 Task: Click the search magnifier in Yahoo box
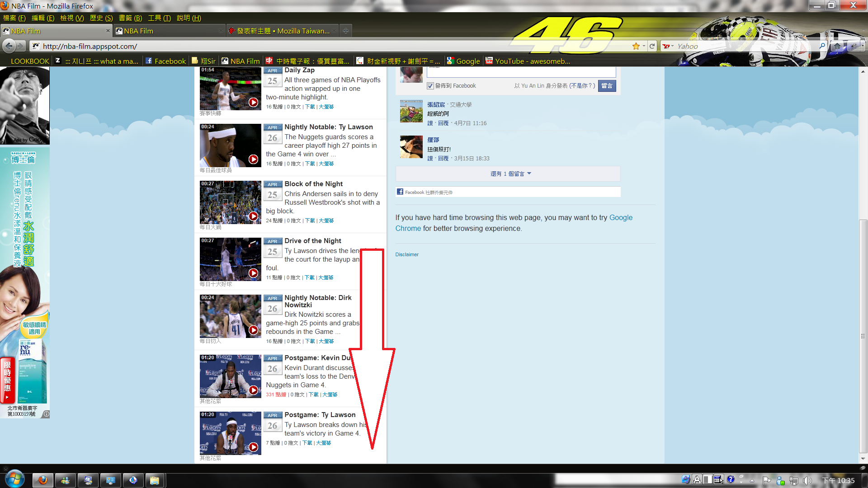[x=822, y=46]
